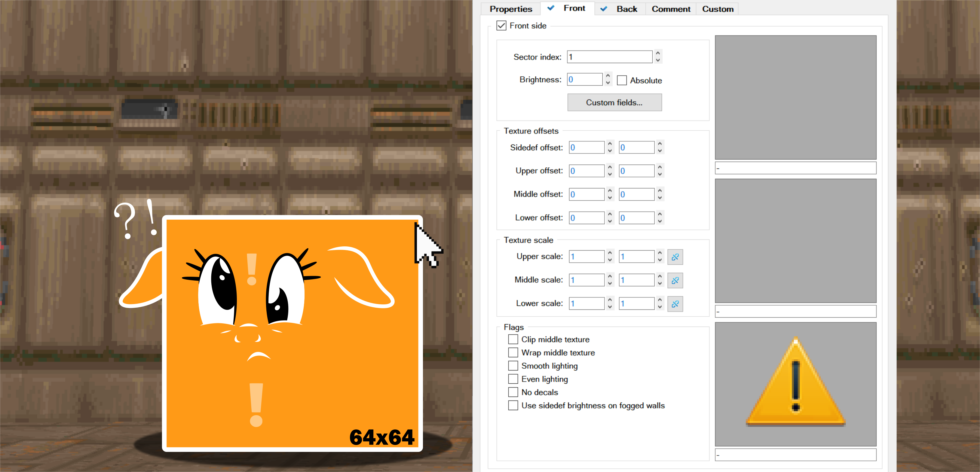Screen dimensions: 980x472
Task: Increase Sector index with up arrow
Action: [658, 53]
